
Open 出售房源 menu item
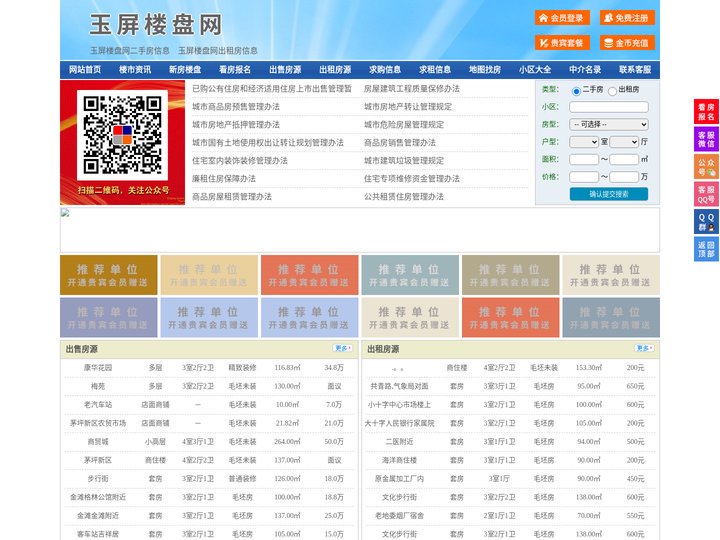(285, 70)
